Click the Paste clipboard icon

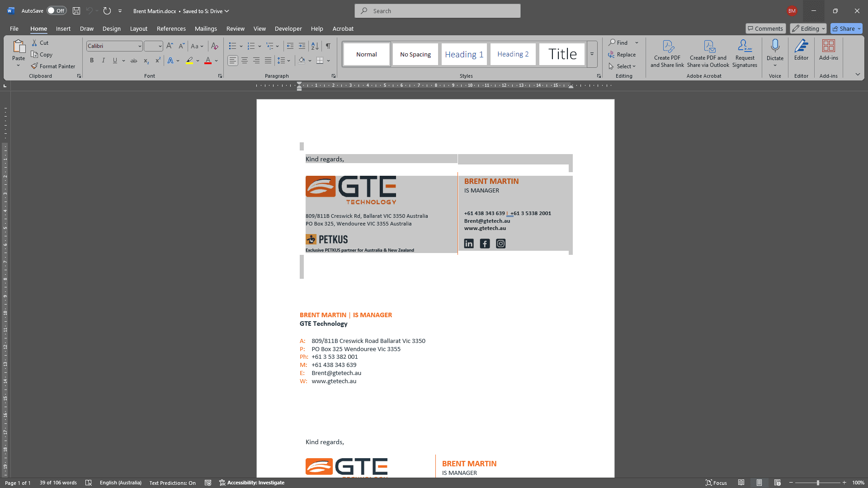19,46
